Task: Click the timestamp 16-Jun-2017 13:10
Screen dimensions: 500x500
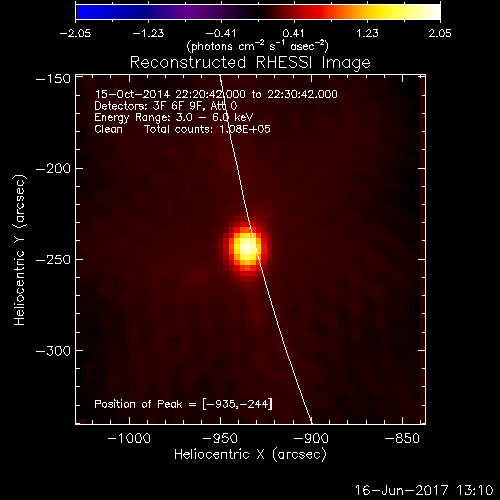Action: (424, 490)
